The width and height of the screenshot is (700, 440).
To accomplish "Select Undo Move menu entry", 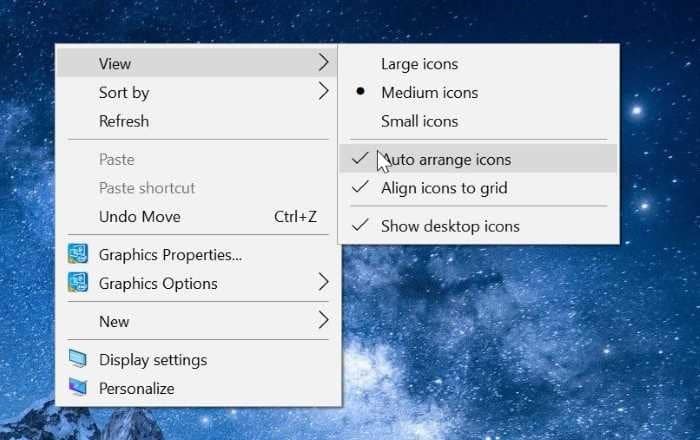I will click(139, 216).
